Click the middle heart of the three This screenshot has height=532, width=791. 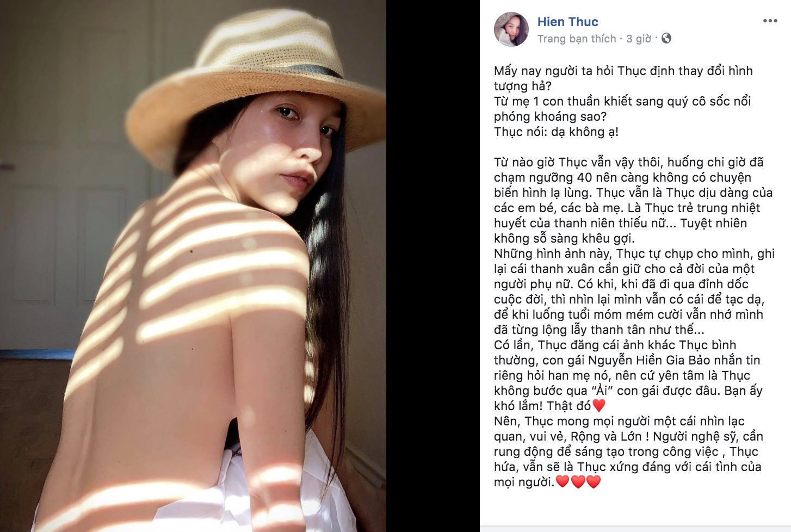578,481
